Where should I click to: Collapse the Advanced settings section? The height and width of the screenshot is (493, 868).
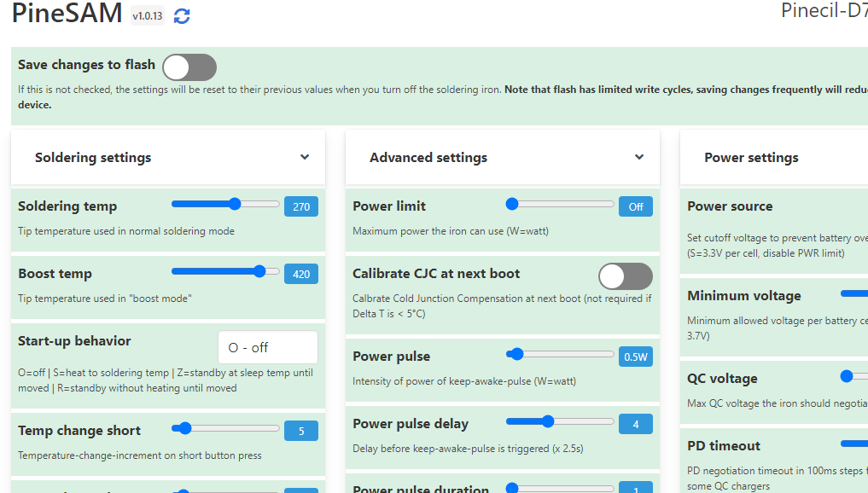point(638,157)
